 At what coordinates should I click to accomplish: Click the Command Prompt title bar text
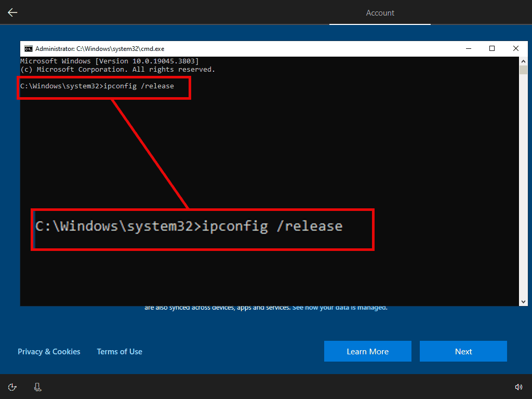click(100, 49)
